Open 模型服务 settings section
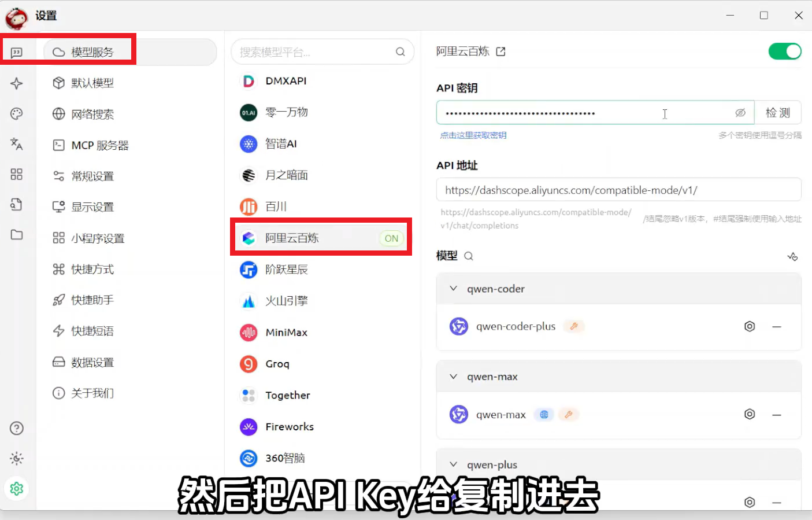Image resolution: width=812 pixels, height=520 pixels. (130, 52)
